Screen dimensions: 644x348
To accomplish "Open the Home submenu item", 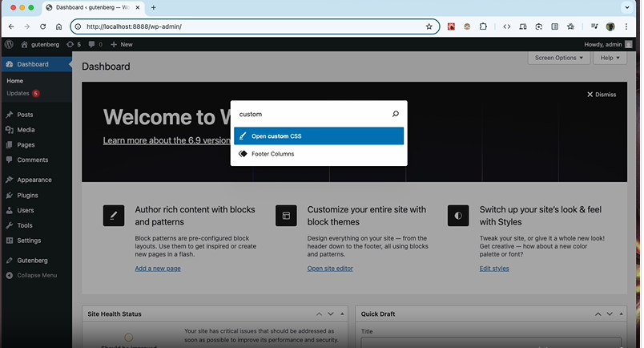I will coord(14,81).
